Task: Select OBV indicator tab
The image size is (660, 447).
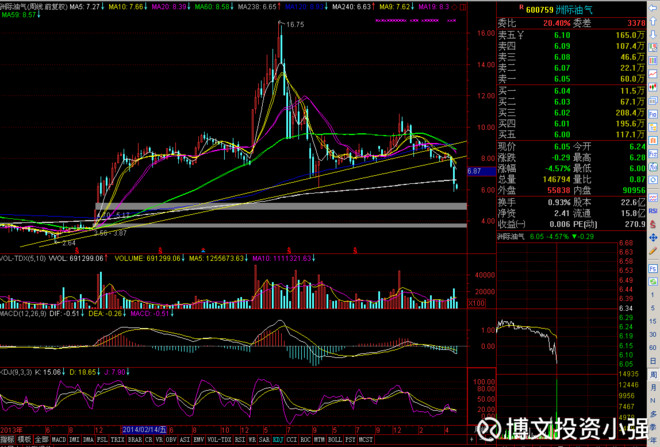Action: click(171, 440)
